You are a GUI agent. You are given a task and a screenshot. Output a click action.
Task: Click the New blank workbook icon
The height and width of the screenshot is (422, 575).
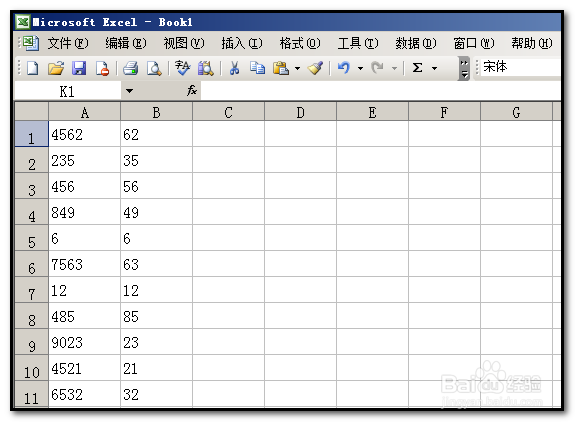coord(33,68)
